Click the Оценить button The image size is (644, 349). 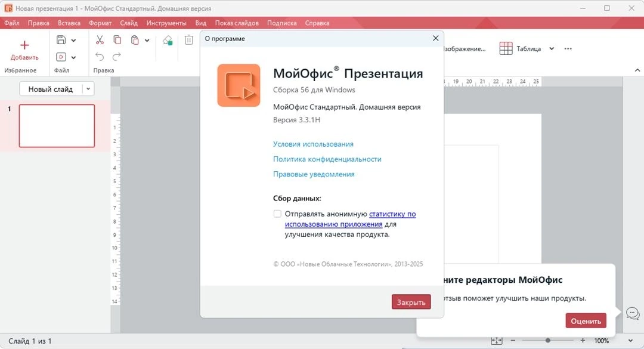586,321
